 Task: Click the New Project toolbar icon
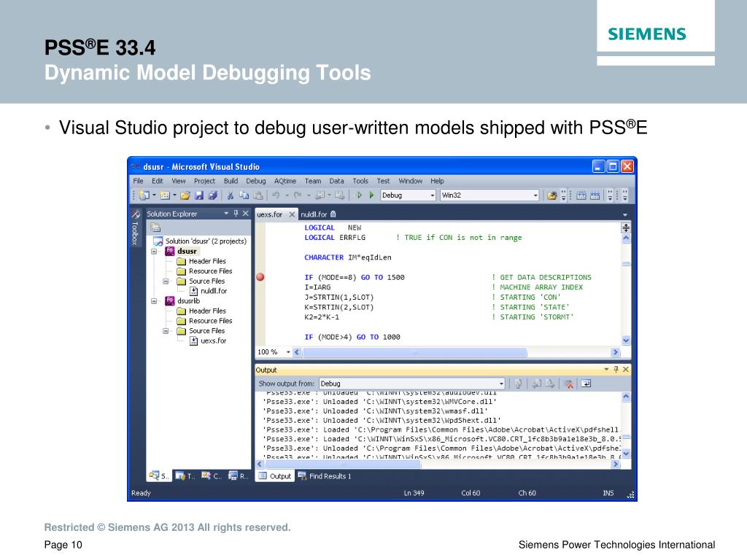144,195
